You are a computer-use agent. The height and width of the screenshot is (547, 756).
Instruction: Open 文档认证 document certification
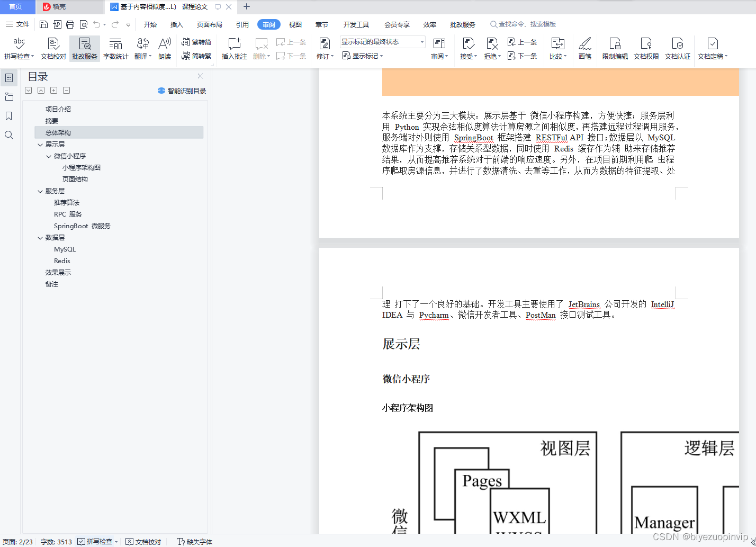pyautogui.click(x=678, y=48)
